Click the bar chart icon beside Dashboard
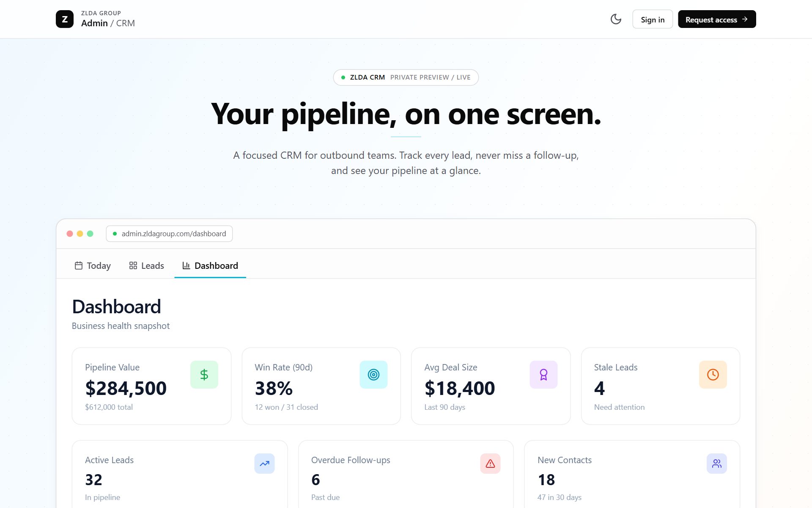The image size is (812, 508). click(x=186, y=265)
